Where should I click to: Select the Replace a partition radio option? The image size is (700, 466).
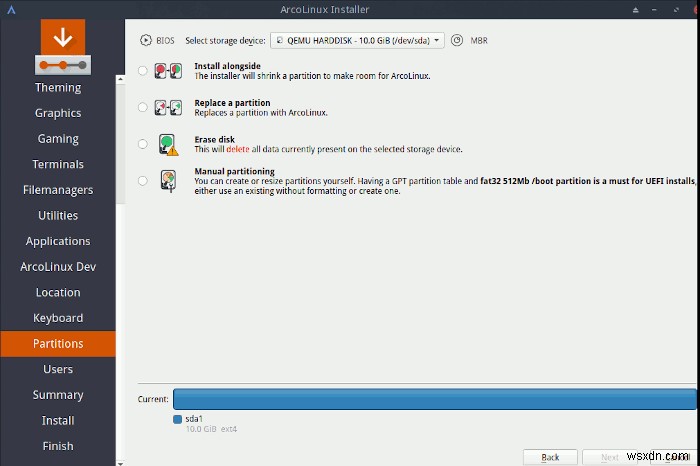142,107
